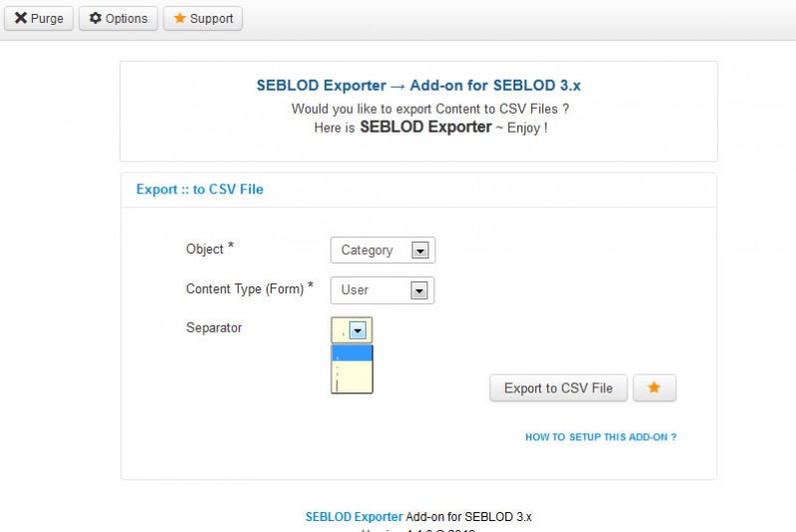The height and width of the screenshot is (532, 796).
Task: Open the Options toolbar button
Action: [118, 19]
